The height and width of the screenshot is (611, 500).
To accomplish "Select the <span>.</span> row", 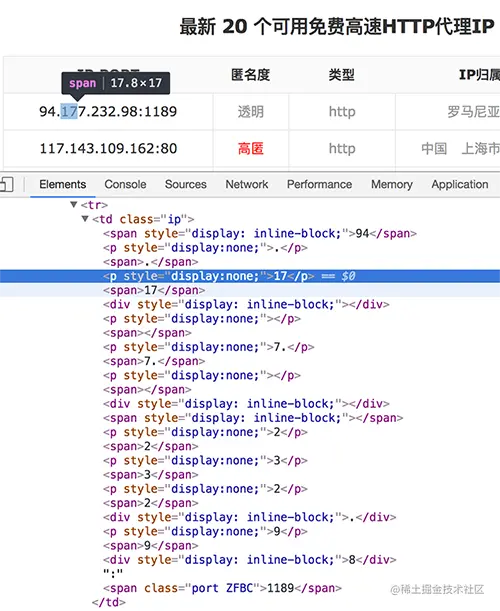I will (150, 262).
